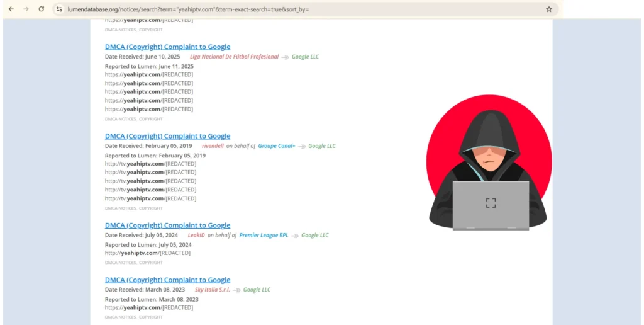644x325 pixels.
Task: Click the browser forward arrow
Action: [x=26, y=9]
